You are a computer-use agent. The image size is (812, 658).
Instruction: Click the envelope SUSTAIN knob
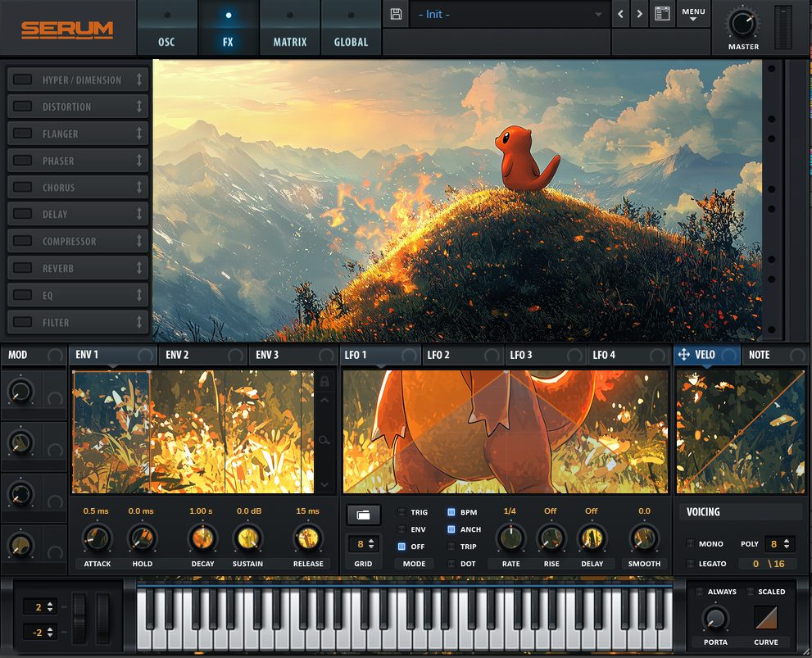pos(248,538)
